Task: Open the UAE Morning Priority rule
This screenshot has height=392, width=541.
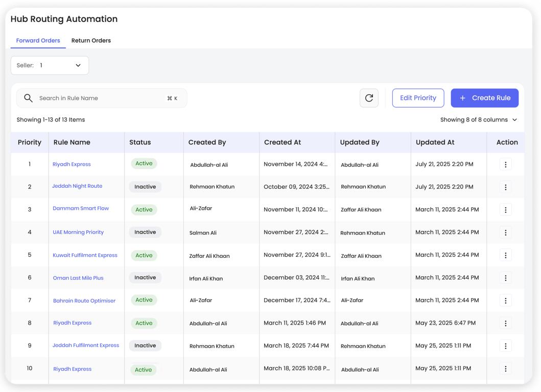Action: (78, 232)
